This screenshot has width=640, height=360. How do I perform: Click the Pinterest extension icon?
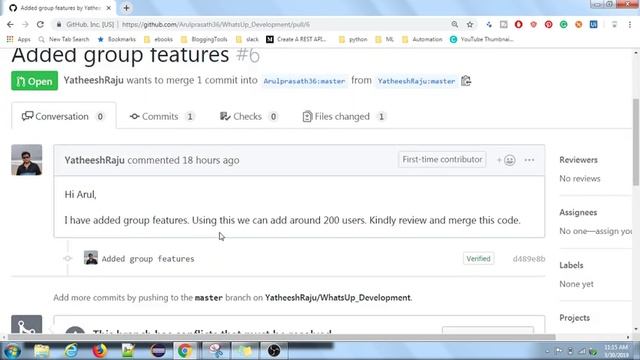[549, 24]
